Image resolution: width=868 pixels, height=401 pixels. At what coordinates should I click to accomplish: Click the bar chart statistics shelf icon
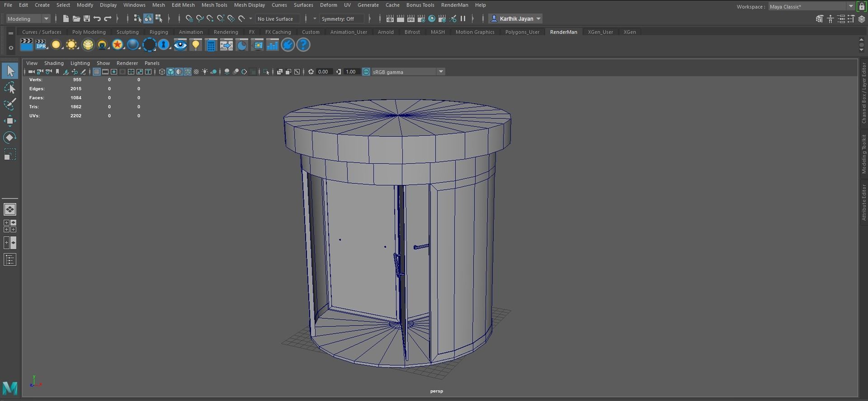click(273, 45)
